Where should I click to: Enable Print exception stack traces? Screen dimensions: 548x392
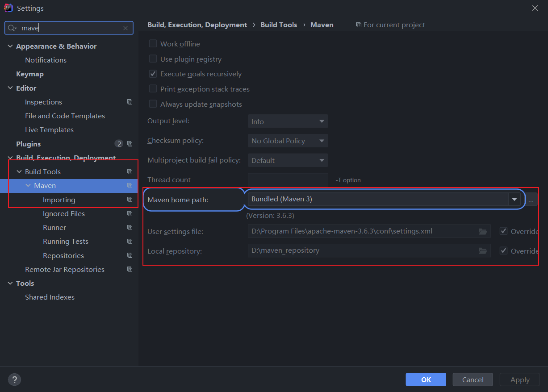(x=153, y=89)
